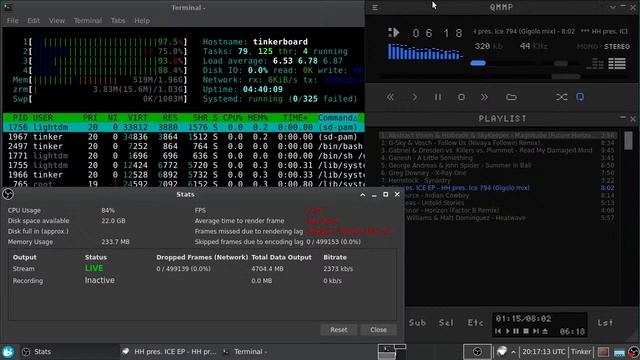The image size is (640, 360).
Task: Click the playlist mini previous button
Action: (x=498, y=331)
